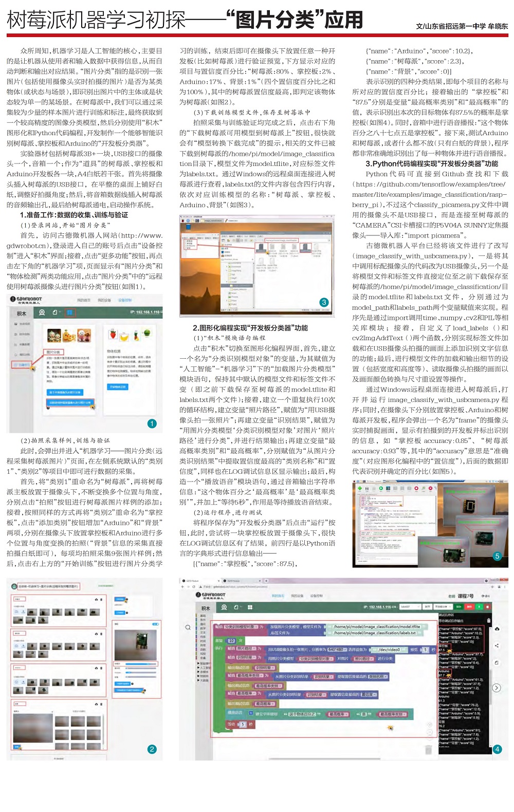Open device selector dropdown beside IP address

(410, 606)
